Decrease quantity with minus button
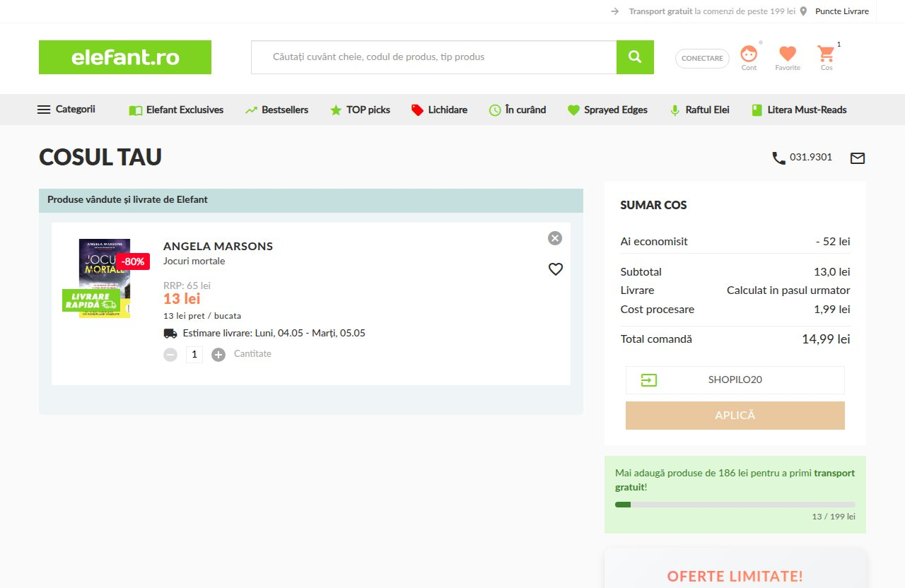 click(170, 355)
